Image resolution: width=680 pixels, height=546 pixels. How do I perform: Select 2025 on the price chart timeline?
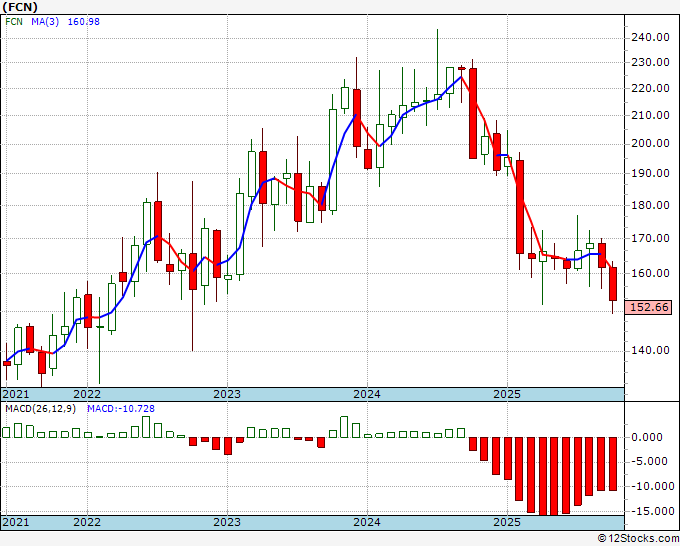coord(506,393)
